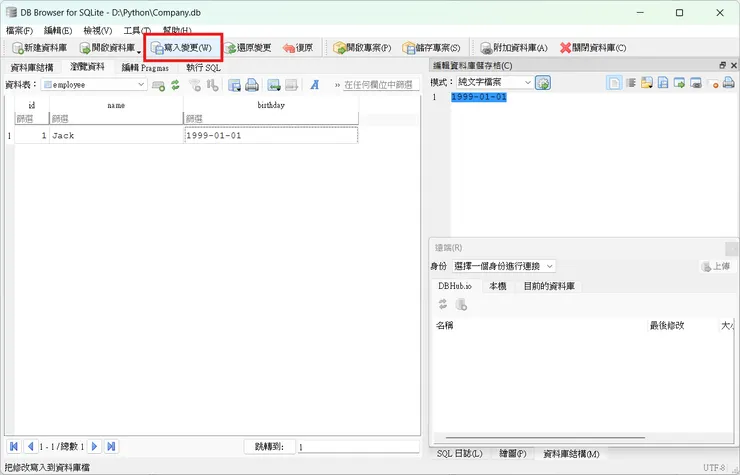Open the 編輯(E) menu
This screenshot has width=740, height=475.
pyautogui.click(x=58, y=31)
